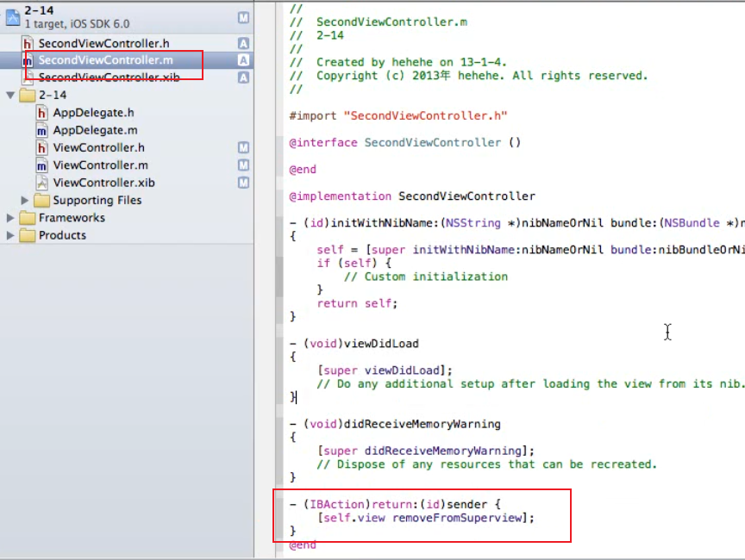Viewport: 745px width, 560px height.
Task: Click the h icon of ViewController.h
Action: pos(41,148)
